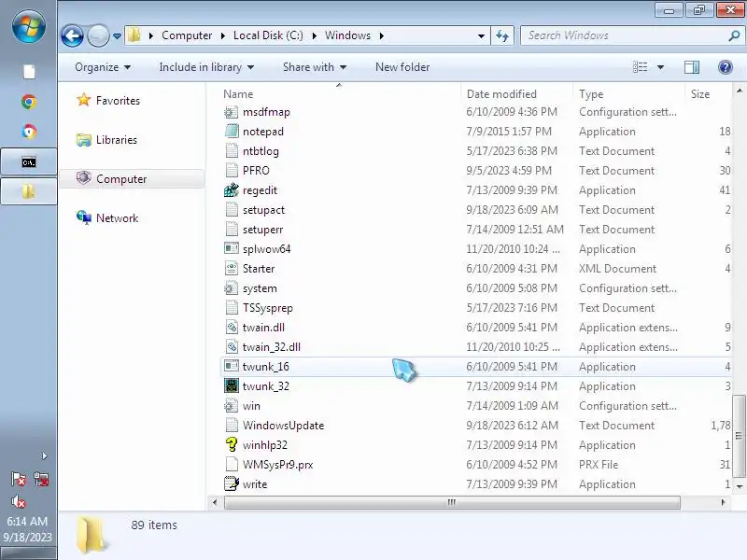
Task: Click Computer in the address breadcrumb
Action: pos(187,35)
